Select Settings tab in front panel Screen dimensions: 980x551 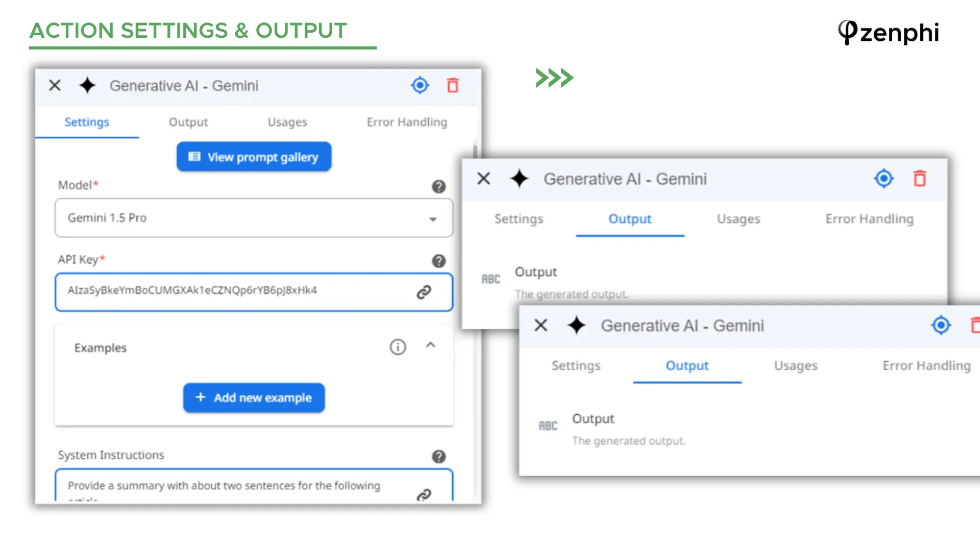click(x=576, y=365)
